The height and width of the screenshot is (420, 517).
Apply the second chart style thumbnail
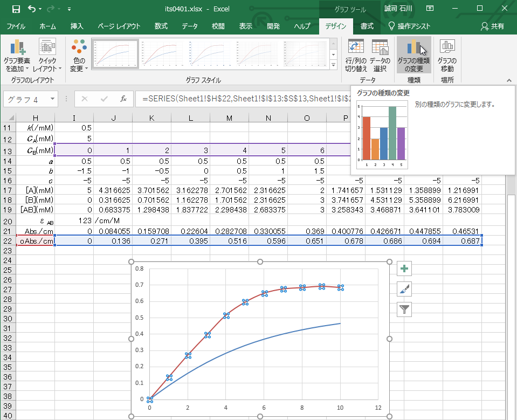coord(162,54)
